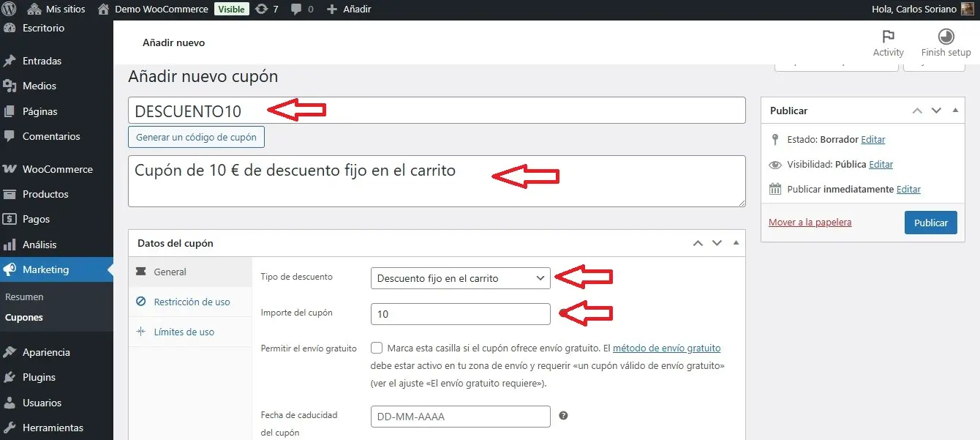This screenshot has width=980, height=440.
Task: Open the Activity flag icon
Action: 888,37
